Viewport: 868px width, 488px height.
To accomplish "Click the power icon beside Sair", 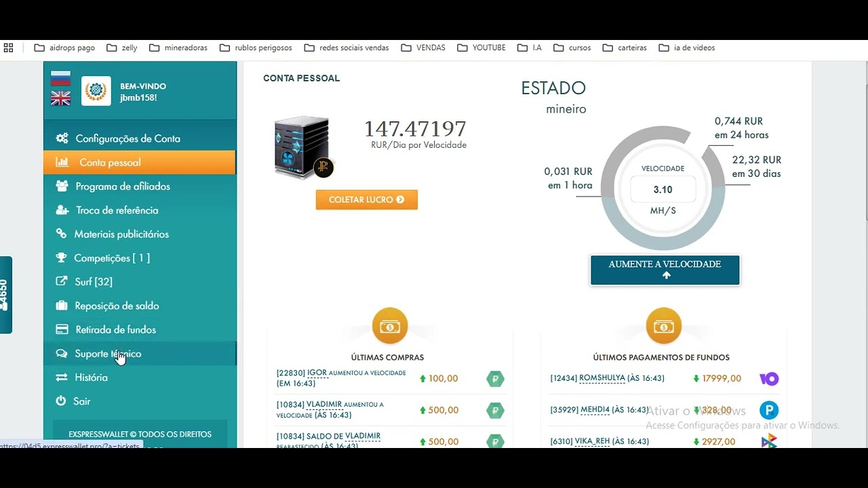I will (61, 401).
